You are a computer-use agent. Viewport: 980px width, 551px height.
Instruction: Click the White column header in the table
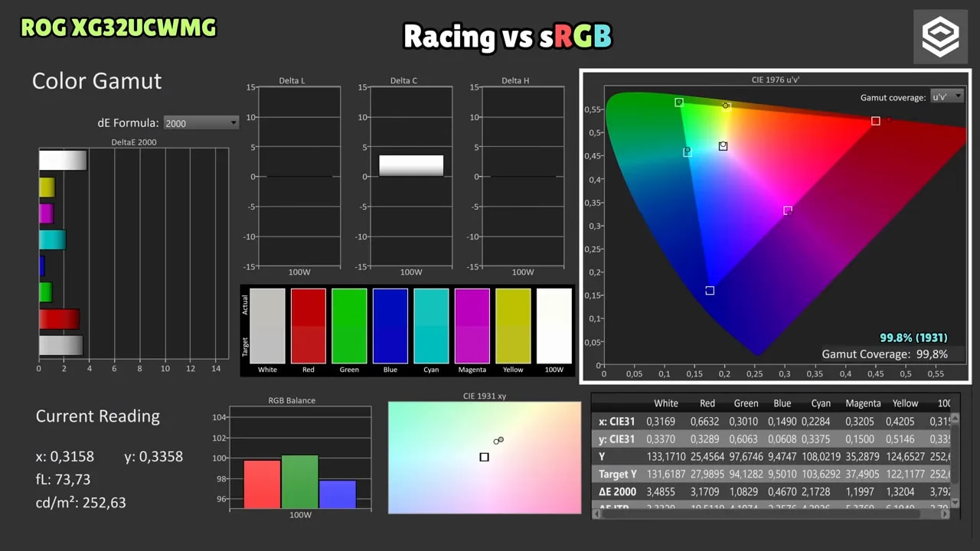coord(666,403)
